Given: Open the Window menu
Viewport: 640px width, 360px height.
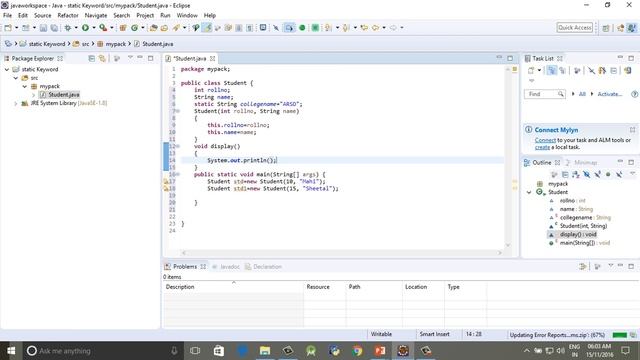Looking at the screenshot, I should click(187, 15).
